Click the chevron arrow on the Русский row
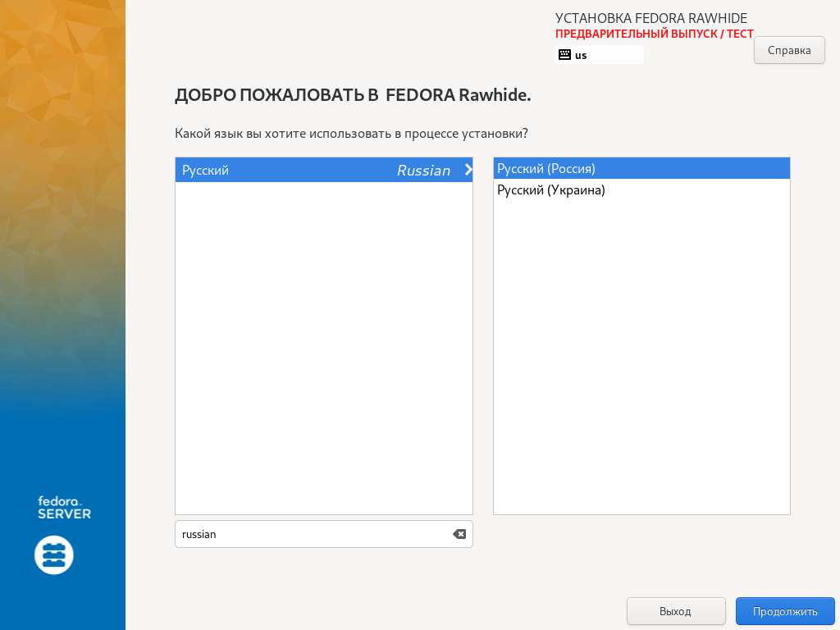The height and width of the screenshot is (630, 840). [x=468, y=170]
